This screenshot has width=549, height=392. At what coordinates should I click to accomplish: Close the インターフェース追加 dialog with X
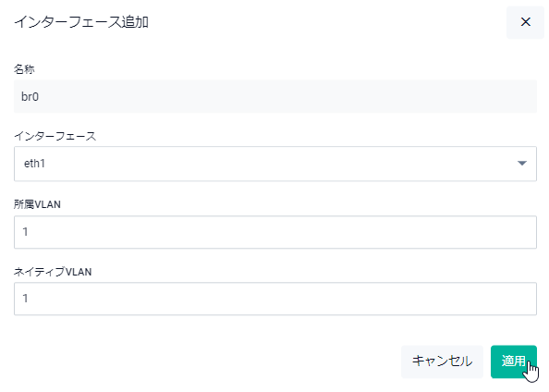(525, 22)
